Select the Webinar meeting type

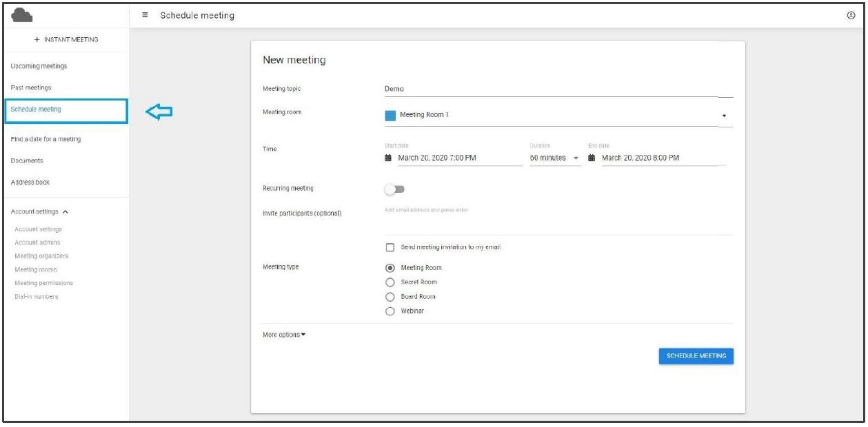tap(390, 311)
